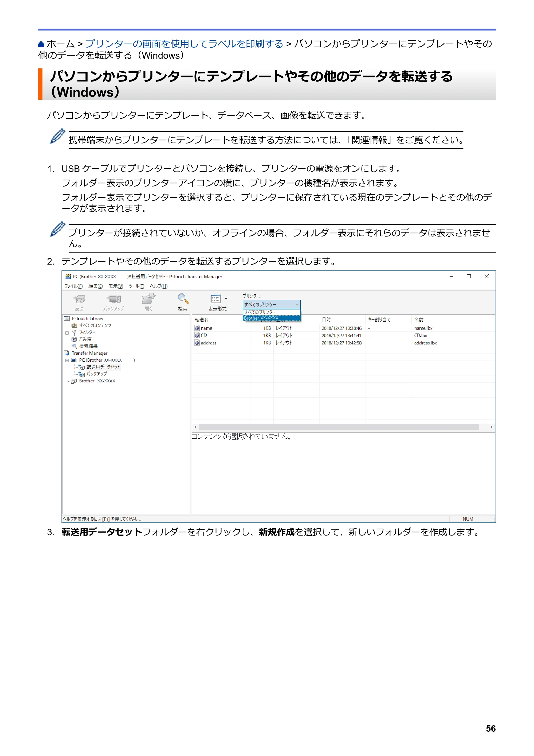Select 転送用データセット folder in the tree
This screenshot has height=756, width=534.
pos(103,367)
